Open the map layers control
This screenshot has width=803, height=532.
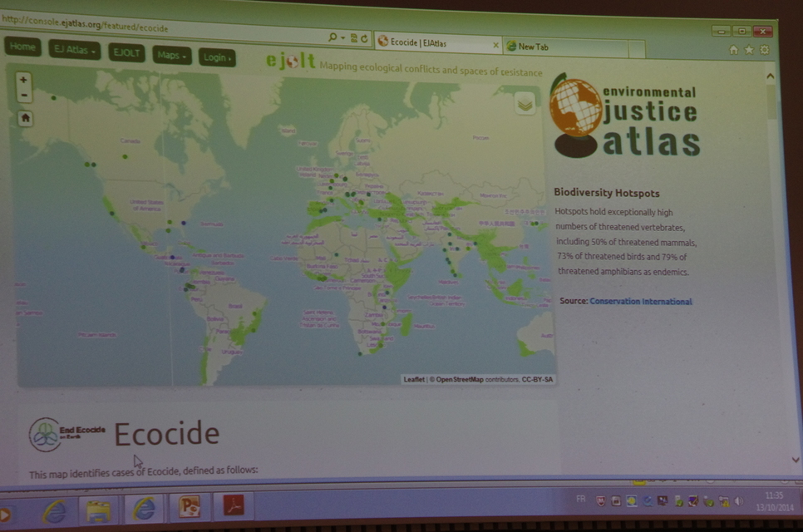click(x=525, y=105)
